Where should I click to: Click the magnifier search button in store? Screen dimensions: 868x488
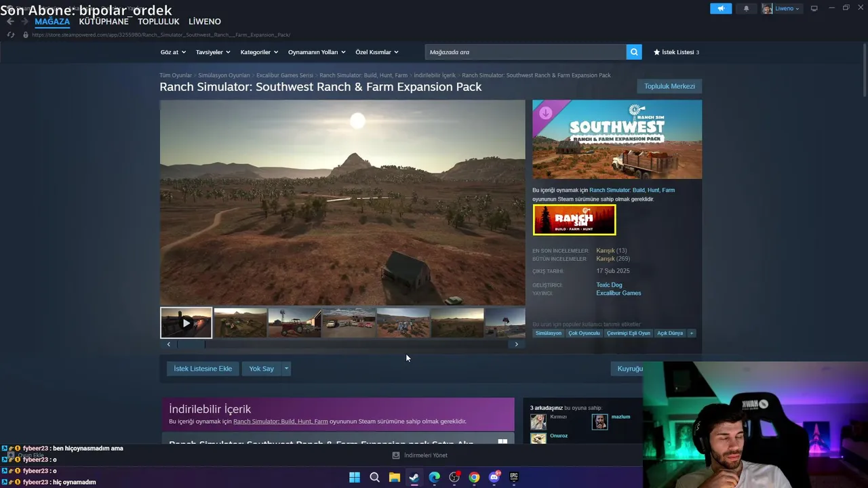pyautogui.click(x=633, y=52)
